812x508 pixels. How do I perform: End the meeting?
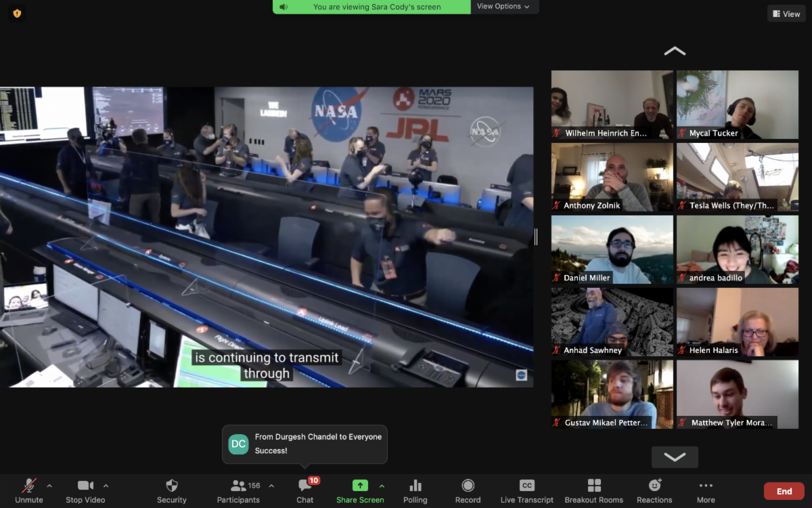[784, 491]
